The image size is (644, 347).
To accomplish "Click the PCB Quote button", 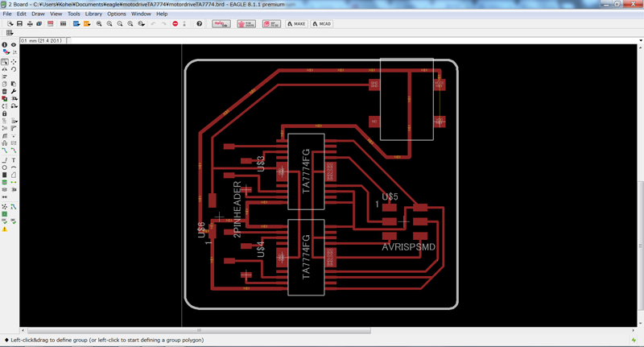I will pyautogui.click(x=246, y=24).
